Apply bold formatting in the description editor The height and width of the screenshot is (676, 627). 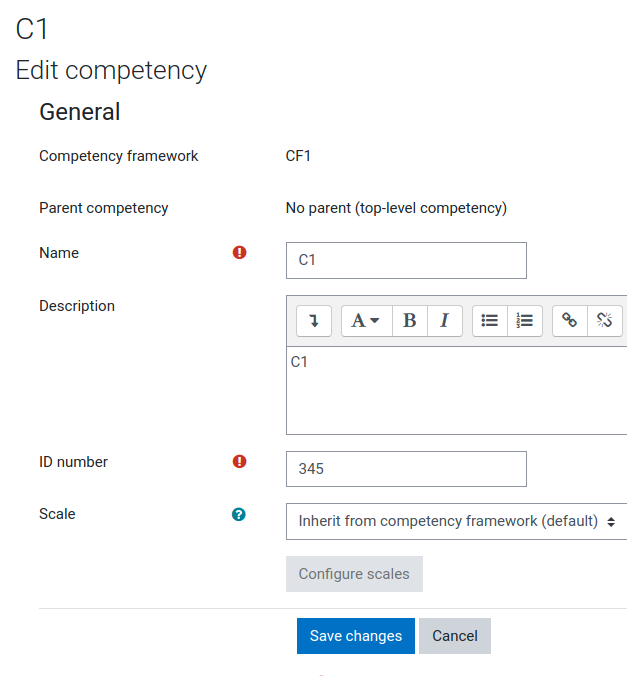click(410, 321)
